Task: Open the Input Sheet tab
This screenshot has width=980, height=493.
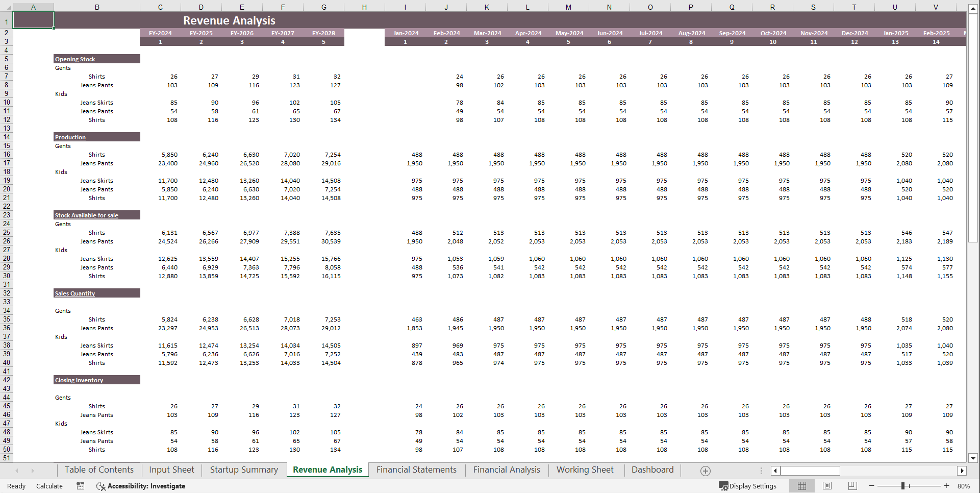Action: click(171, 470)
